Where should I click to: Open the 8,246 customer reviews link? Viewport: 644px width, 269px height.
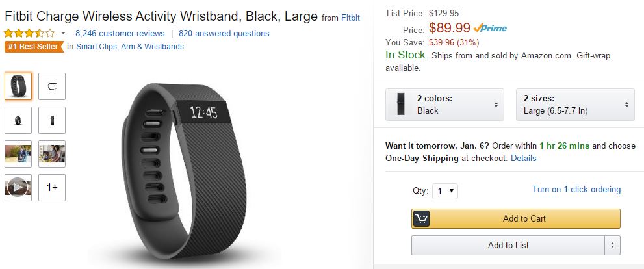click(x=120, y=33)
